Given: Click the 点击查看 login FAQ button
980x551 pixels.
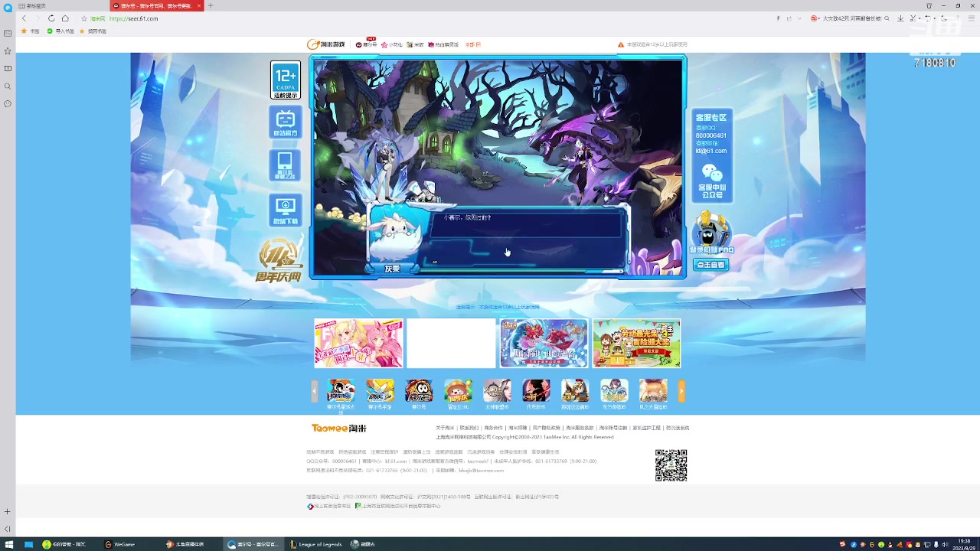Looking at the screenshot, I should tap(710, 265).
